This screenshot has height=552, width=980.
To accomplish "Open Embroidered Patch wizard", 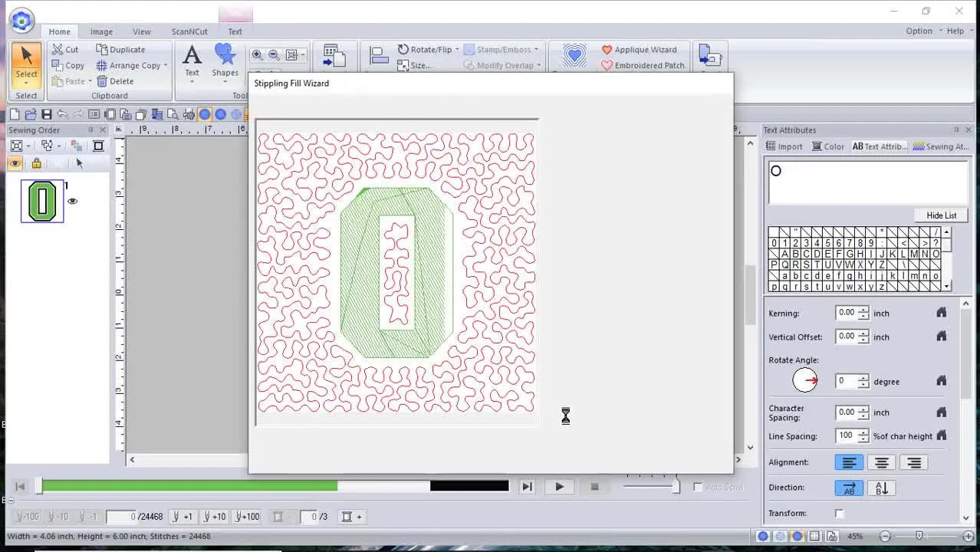I will click(643, 65).
